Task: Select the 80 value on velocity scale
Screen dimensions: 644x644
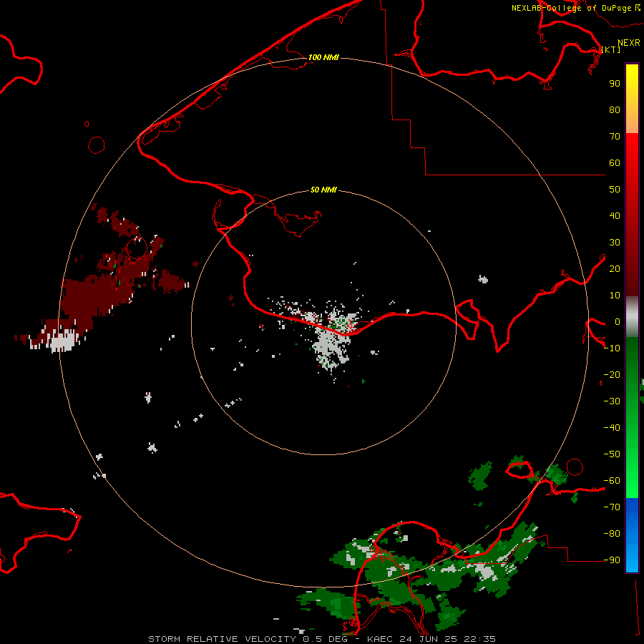Action: (615, 109)
